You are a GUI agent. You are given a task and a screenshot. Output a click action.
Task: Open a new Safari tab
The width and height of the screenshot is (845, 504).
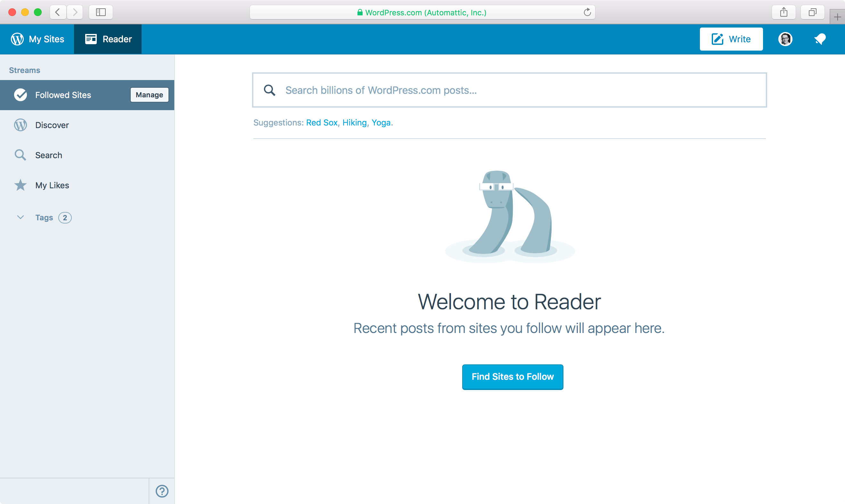click(x=837, y=17)
